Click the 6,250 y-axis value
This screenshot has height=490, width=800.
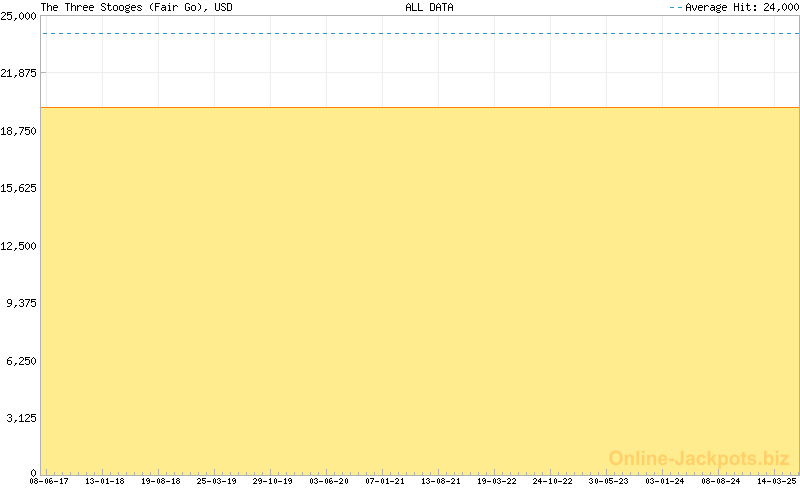pos(22,361)
